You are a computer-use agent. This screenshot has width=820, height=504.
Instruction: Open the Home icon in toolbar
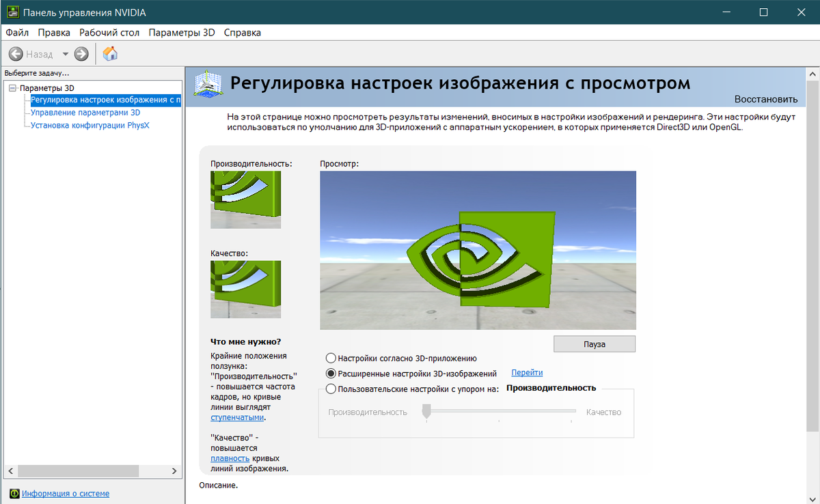click(x=110, y=53)
